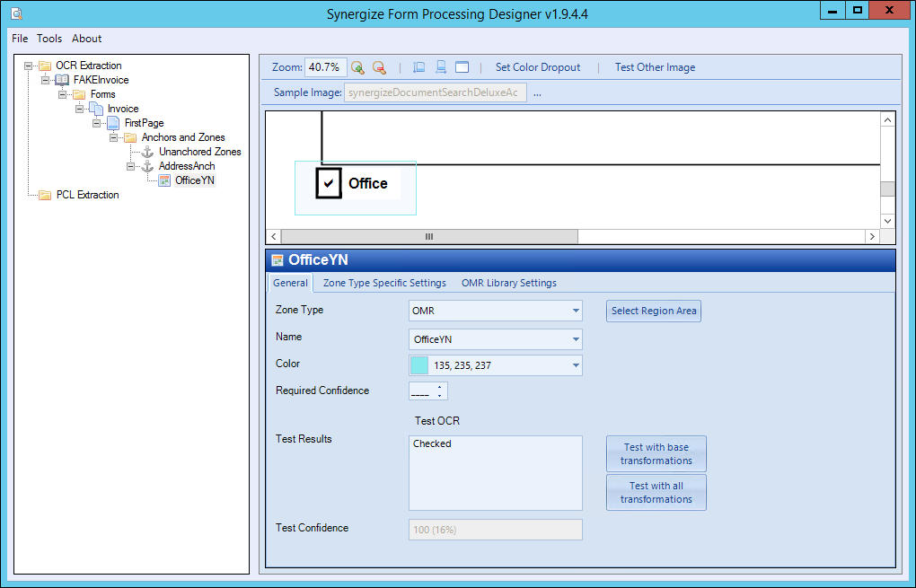916x588 pixels.
Task: Open the Color dropdown arrow
Action: [x=576, y=365]
